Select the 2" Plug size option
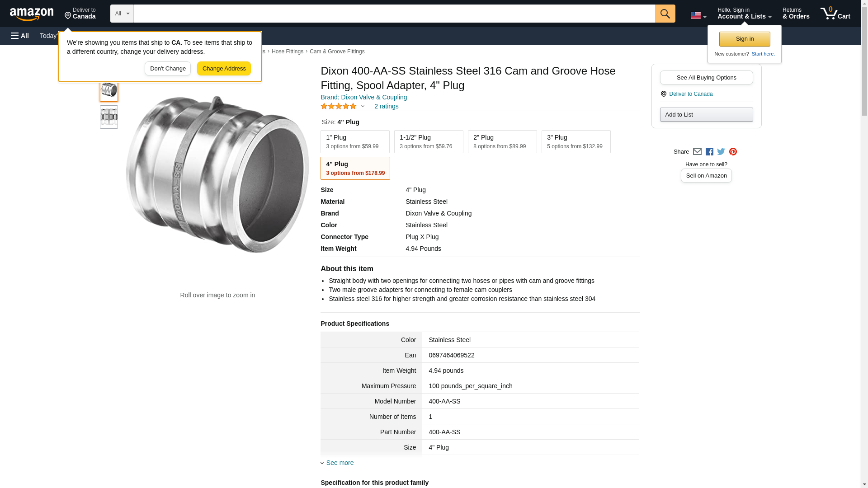868x488 pixels. tap(502, 142)
